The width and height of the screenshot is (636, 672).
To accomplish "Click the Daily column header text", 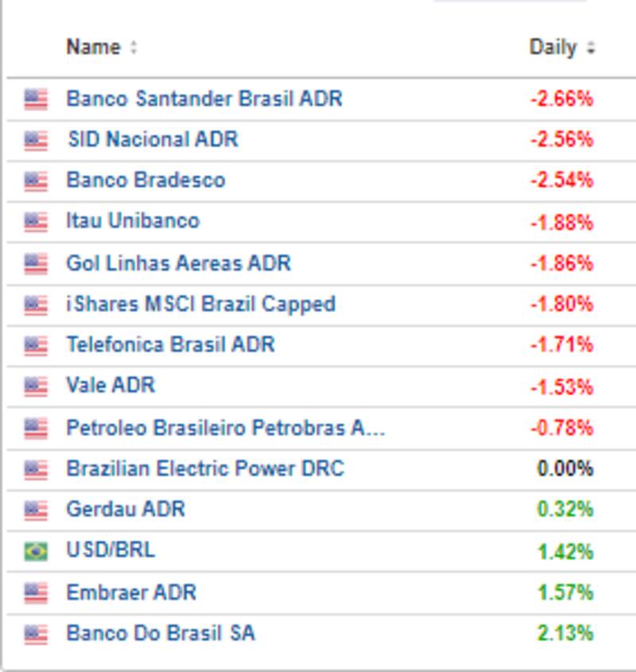I will (553, 47).
